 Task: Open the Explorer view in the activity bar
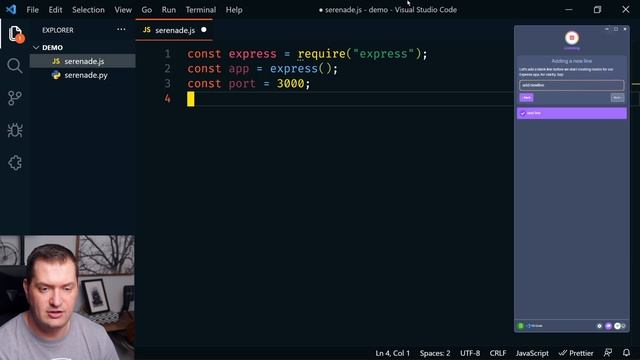(x=15, y=33)
